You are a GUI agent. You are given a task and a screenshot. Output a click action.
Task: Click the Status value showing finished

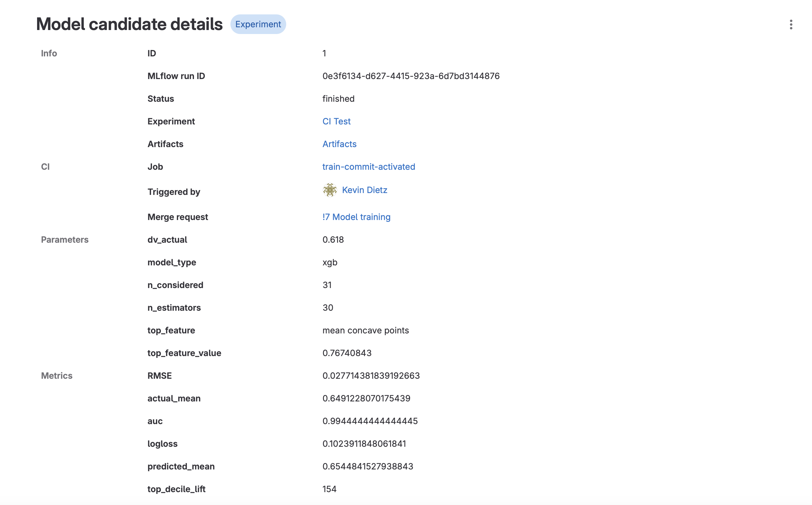[338, 99]
